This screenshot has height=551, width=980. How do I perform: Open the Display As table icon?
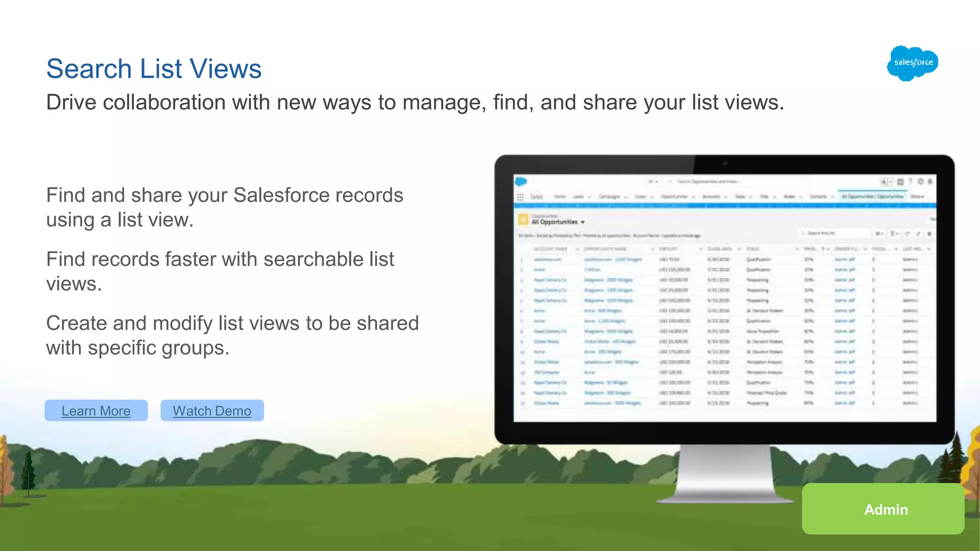coord(894,234)
